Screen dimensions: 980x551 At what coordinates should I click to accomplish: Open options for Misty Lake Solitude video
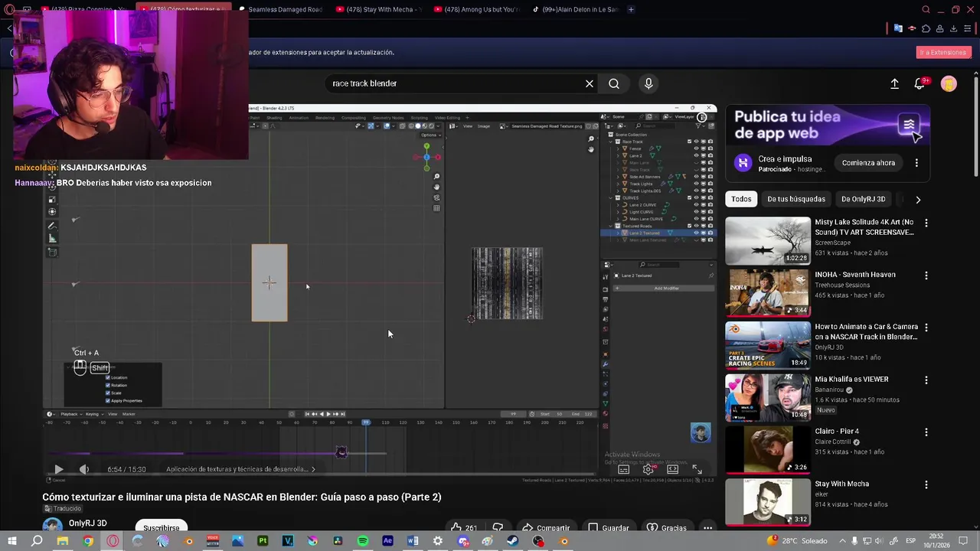pos(926,223)
